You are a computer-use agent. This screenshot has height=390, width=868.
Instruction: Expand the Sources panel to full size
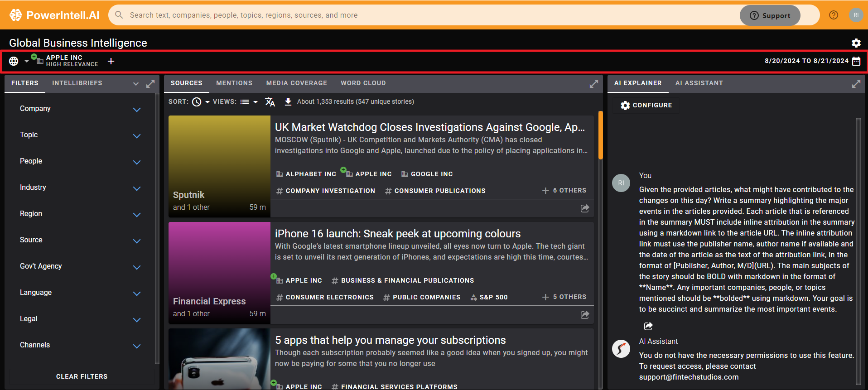[x=594, y=84]
